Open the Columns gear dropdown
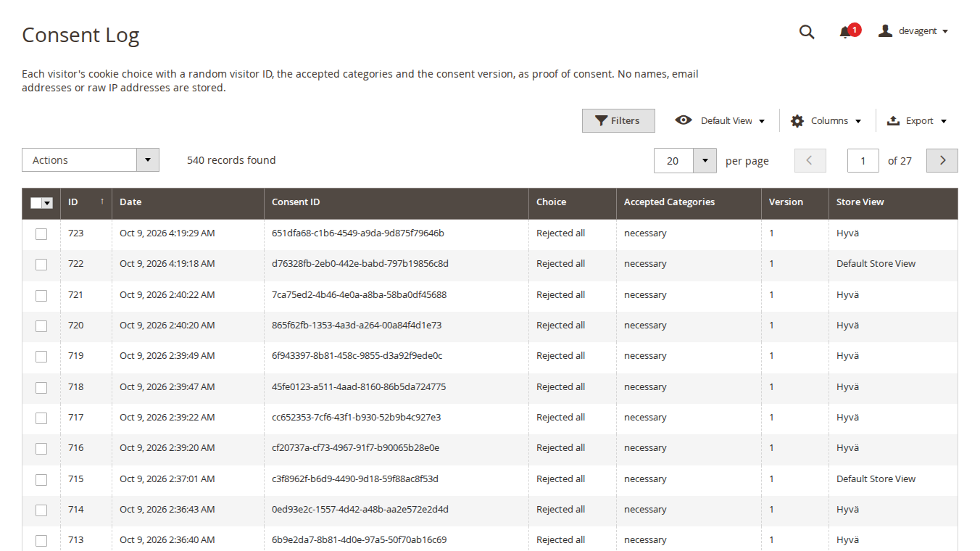This screenshot has width=980, height=551. [x=826, y=121]
